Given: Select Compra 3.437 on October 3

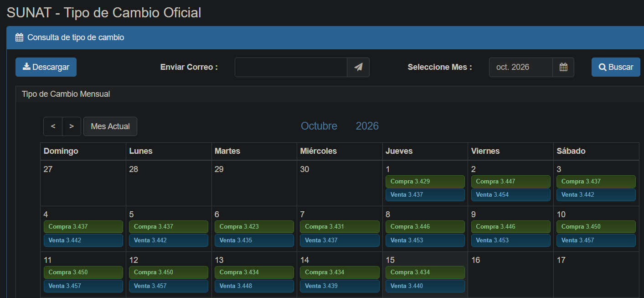Looking at the screenshot, I should [x=596, y=182].
